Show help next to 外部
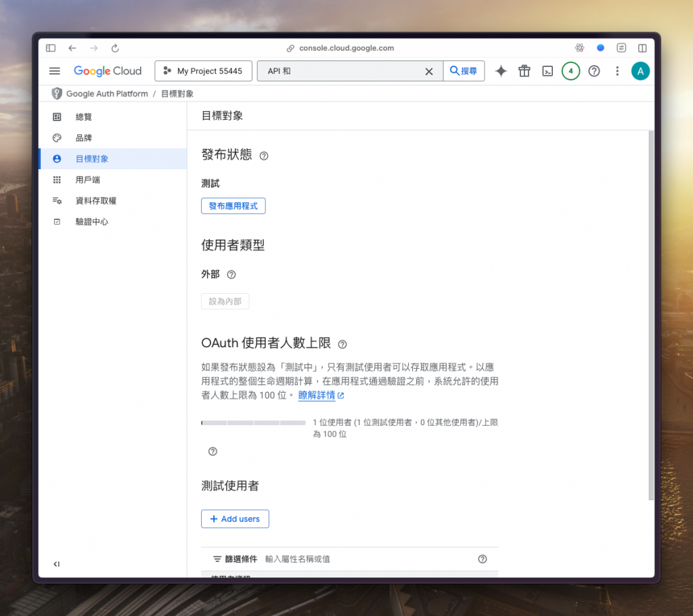This screenshot has height=616, width=693. pyautogui.click(x=231, y=275)
